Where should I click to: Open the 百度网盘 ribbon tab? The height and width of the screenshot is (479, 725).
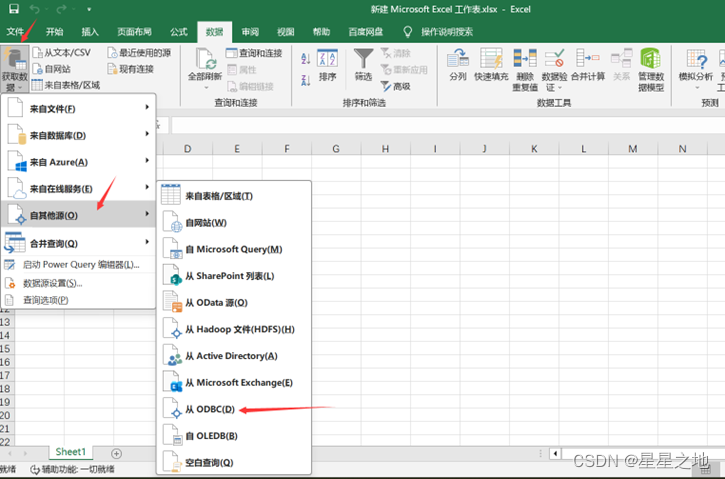click(366, 31)
